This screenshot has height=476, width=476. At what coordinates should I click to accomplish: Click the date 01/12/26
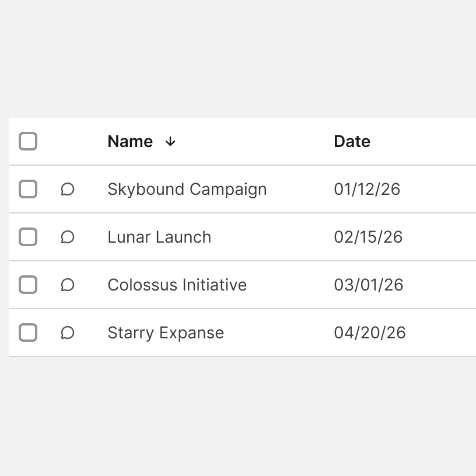pos(367,190)
